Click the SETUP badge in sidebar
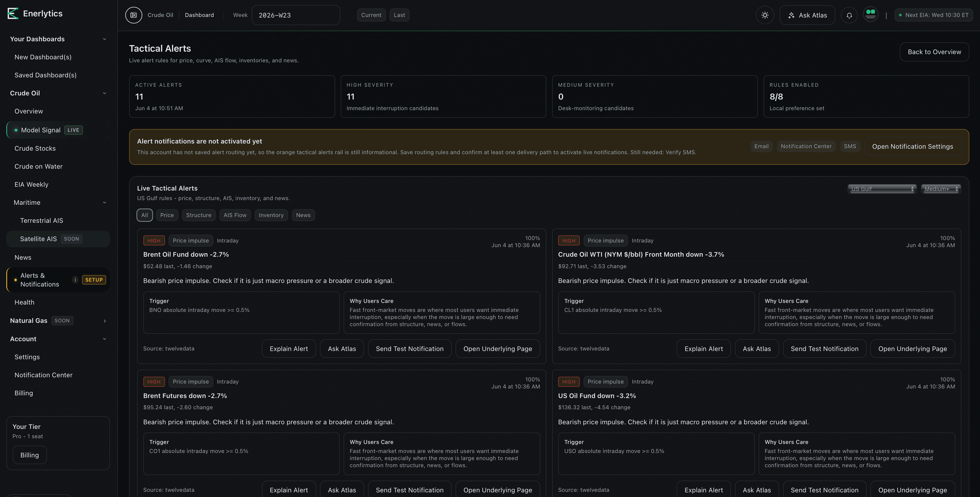 point(94,280)
